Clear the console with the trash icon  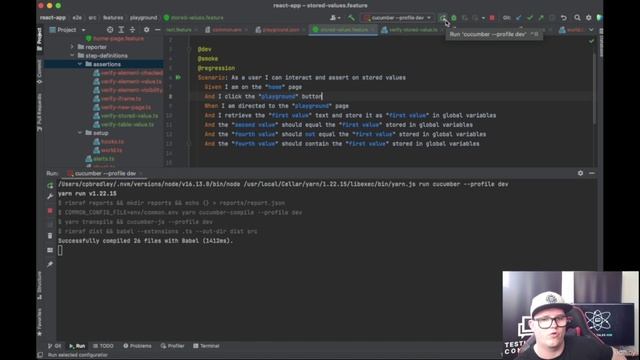point(50,236)
